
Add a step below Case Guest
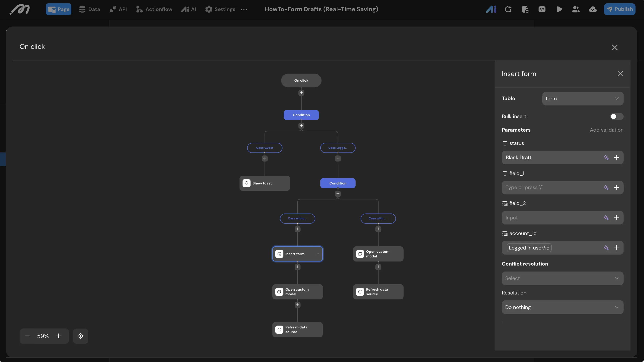pyautogui.click(x=265, y=158)
